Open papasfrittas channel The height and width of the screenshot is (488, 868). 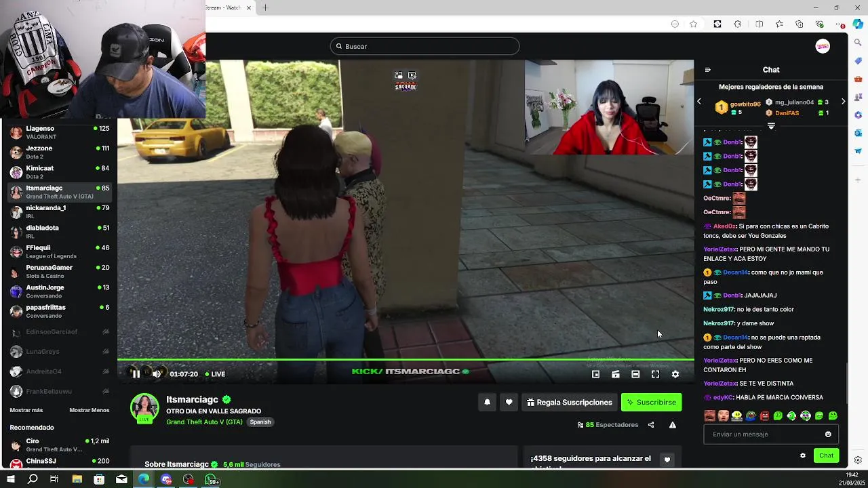click(60, 311)
